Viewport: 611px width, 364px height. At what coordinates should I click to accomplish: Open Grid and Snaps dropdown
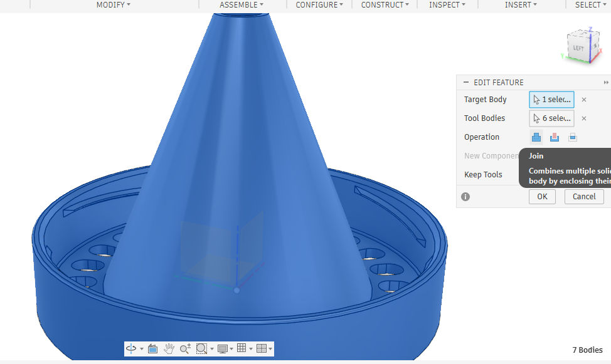click(x=243, y=349)
